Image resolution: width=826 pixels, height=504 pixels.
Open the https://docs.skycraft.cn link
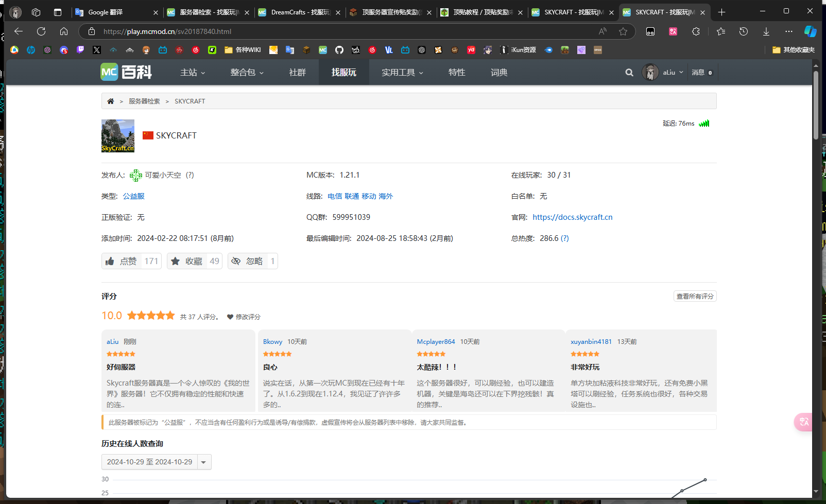[573, 217]
